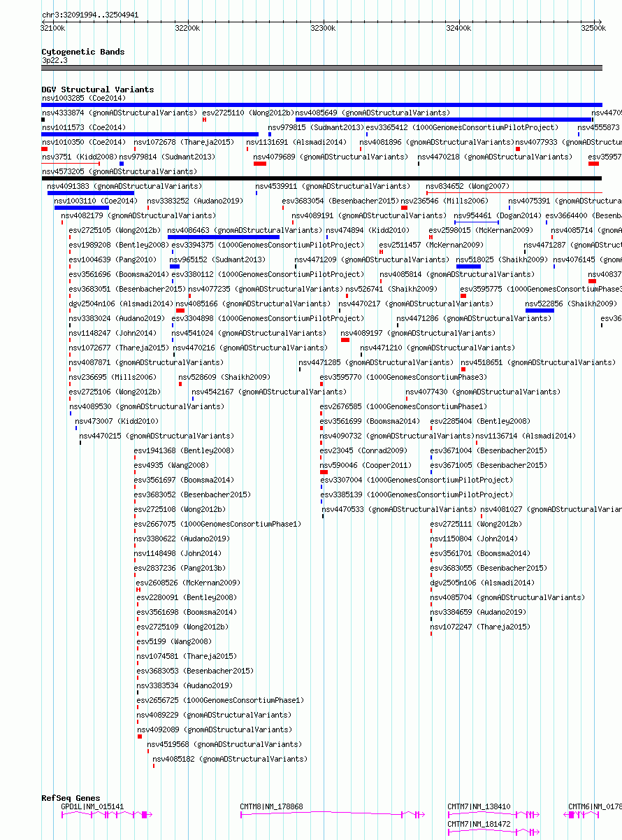Click nsv4091383 (gnomADStructuralVariants) label

click(124, 186)
